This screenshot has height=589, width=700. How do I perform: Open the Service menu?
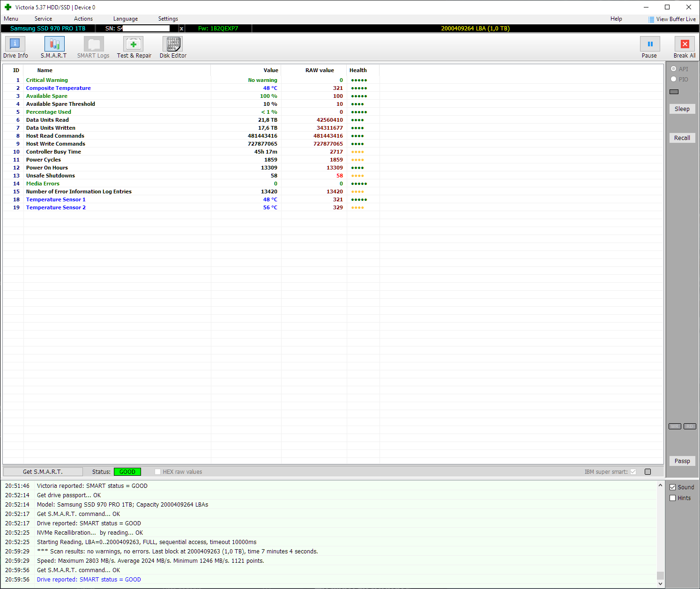pyautogui.click(x=43, y=19)
